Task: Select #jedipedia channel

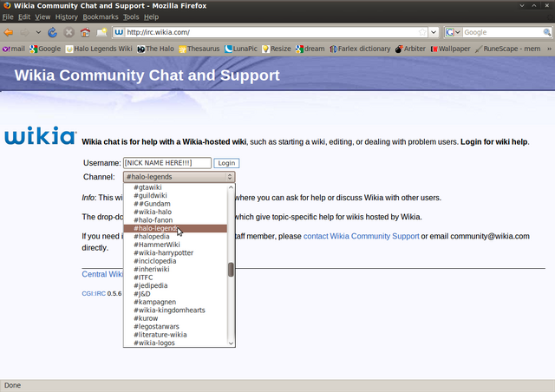Action: point(175,285)
